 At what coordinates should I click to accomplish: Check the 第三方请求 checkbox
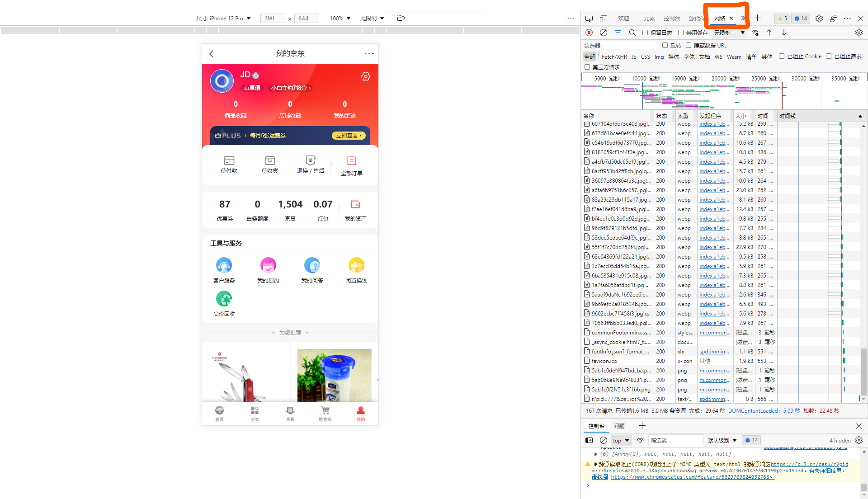point(587,67)
